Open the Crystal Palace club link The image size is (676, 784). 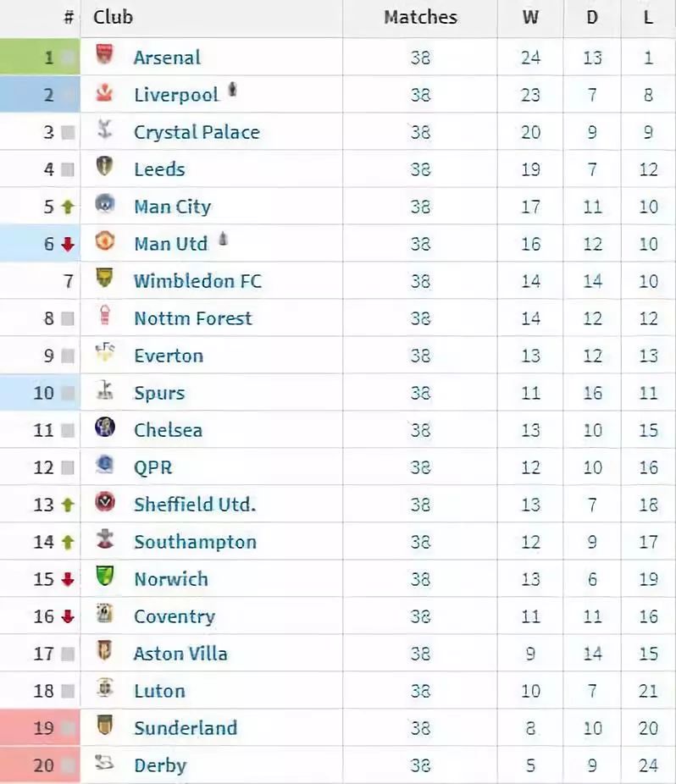pos(197,132)
